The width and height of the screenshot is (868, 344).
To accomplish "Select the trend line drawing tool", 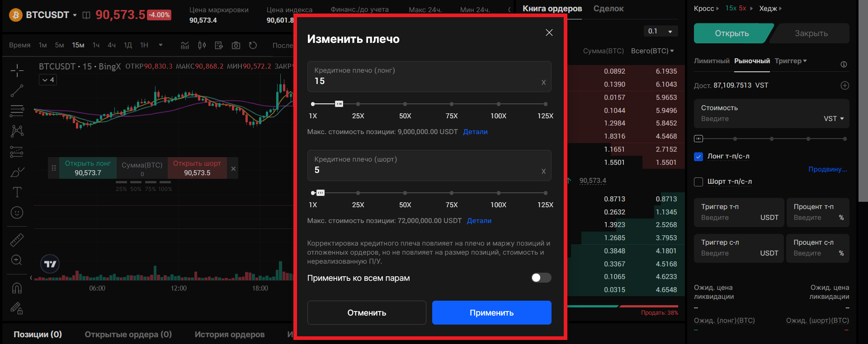I will pos(17,91).
